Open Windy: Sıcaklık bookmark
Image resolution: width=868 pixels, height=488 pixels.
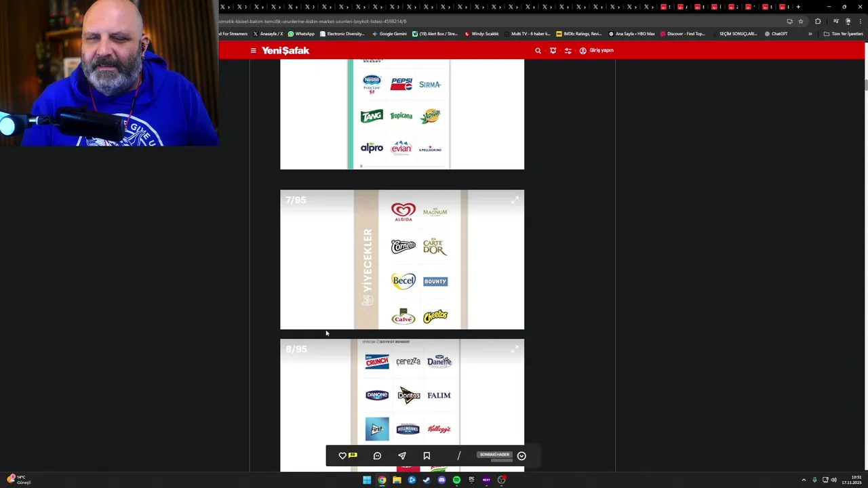coord(481,34)
